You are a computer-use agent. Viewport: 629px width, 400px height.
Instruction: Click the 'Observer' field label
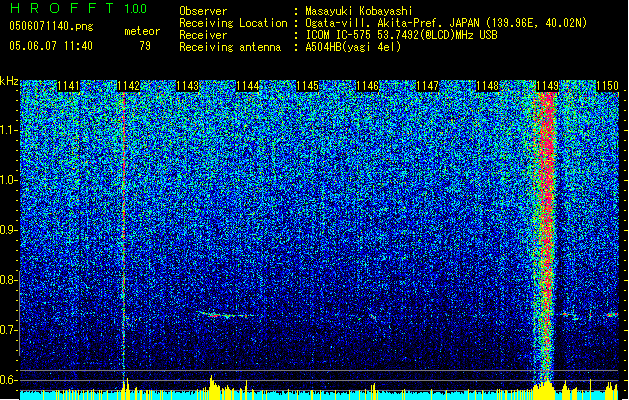[x=203, y=11]
